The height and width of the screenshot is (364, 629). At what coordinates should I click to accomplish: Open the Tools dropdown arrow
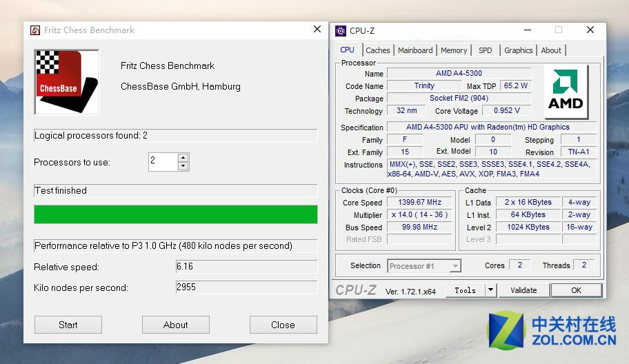[490, 290]
